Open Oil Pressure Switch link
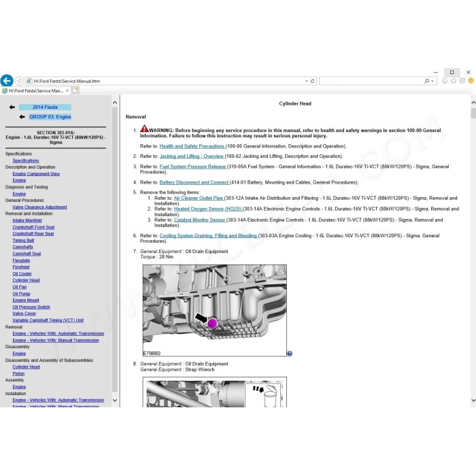This screenshot has width=476, height=476. pyautogui.click(x=31, y=307)
